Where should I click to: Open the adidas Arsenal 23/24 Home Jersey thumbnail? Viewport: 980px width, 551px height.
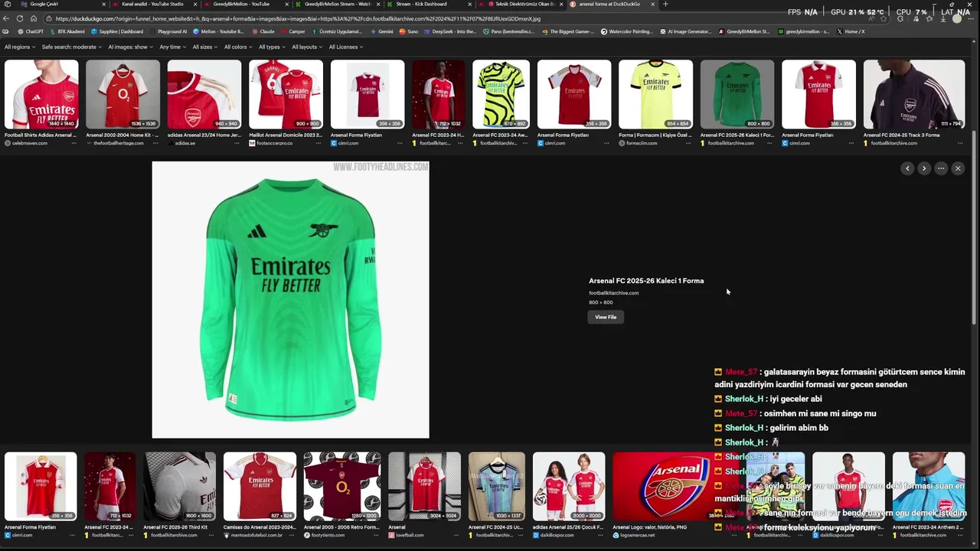204,95
